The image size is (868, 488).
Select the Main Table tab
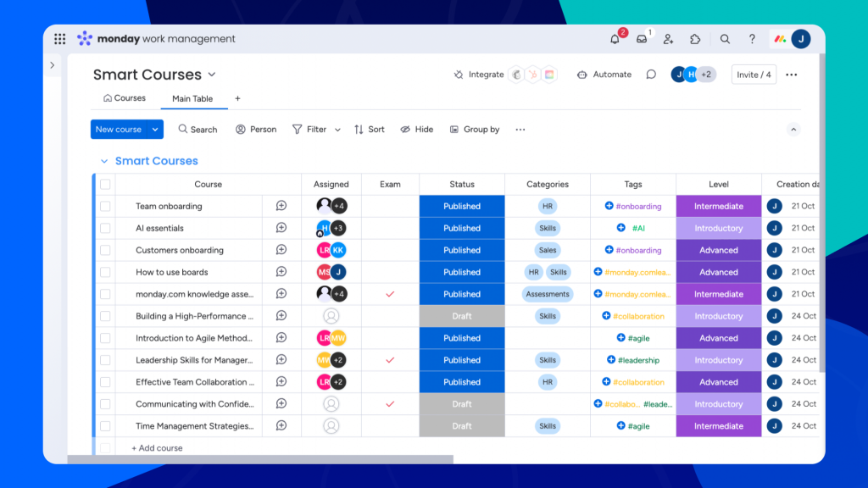coord(193,98)
